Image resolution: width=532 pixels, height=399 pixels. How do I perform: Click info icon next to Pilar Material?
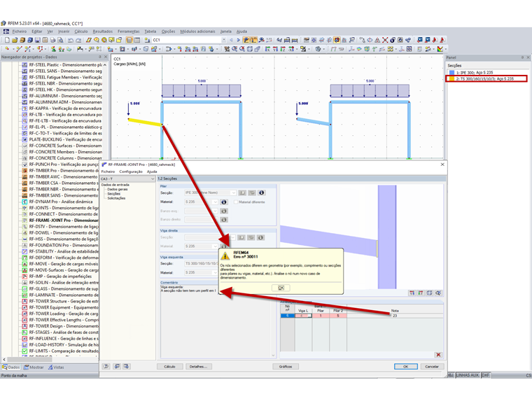click(x=224, y=202)
